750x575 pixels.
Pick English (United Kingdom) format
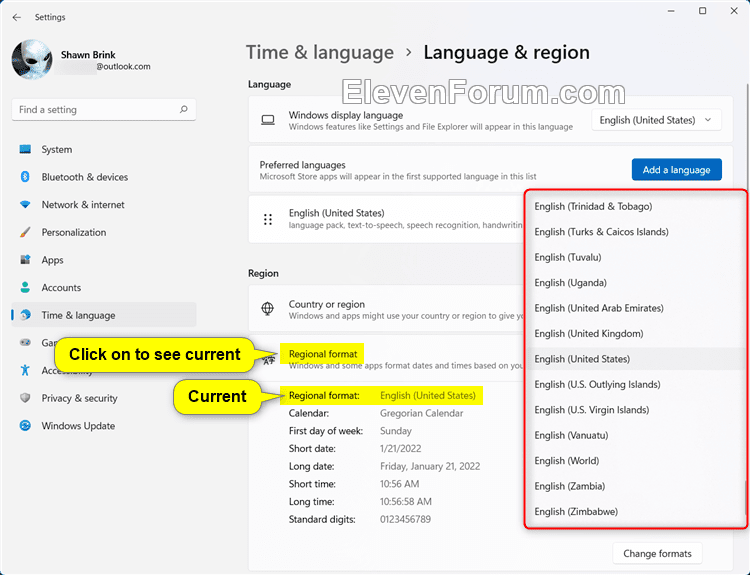point(635,333)
